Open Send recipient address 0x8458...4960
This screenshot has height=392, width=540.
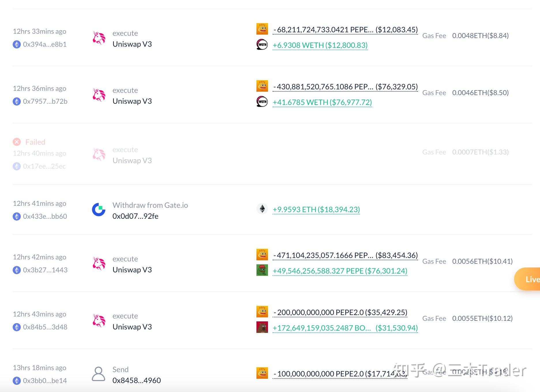(x=137, y=380)
